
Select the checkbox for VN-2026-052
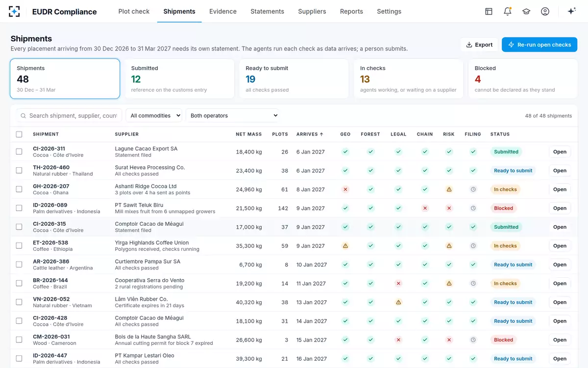click(x=19, y=302)
